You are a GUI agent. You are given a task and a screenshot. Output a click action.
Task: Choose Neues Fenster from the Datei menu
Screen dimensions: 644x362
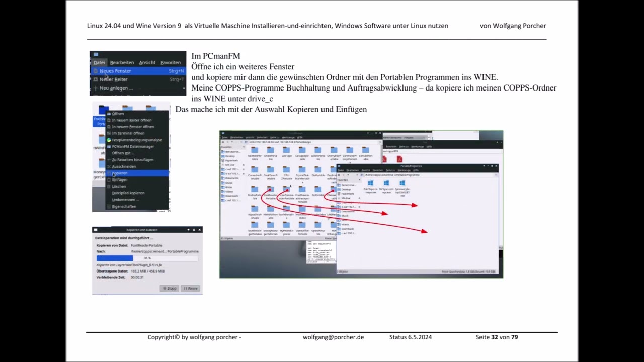pyautogui.click(x=138, y=71)
